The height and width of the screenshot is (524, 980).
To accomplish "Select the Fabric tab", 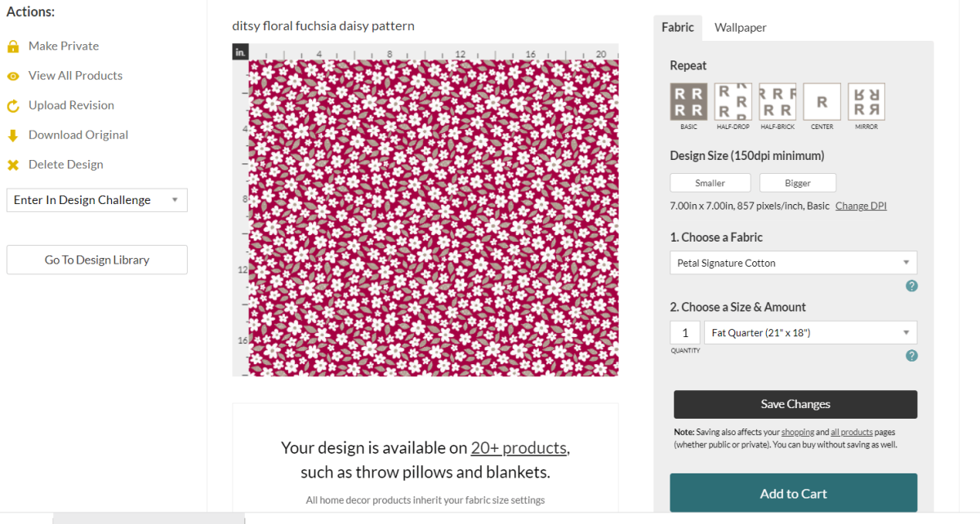I will click(x=678, y=27).
